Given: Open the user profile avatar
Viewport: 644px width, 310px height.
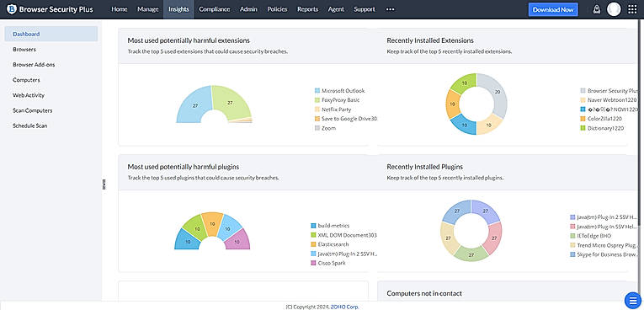Looking at the screenshot, I should (614, 9).
